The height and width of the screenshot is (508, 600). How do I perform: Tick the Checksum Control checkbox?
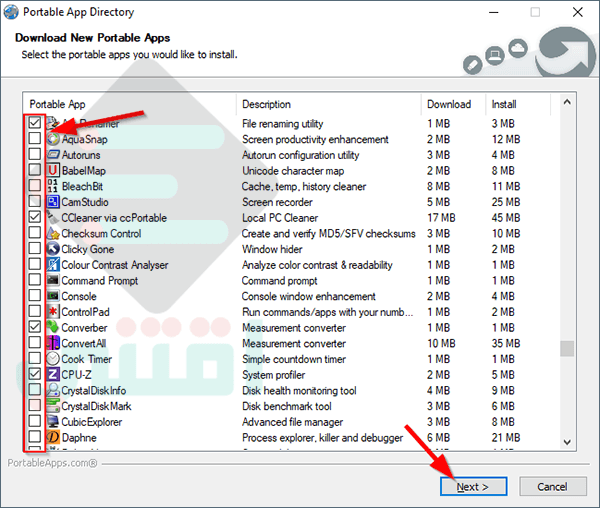[x=34, y=232]
